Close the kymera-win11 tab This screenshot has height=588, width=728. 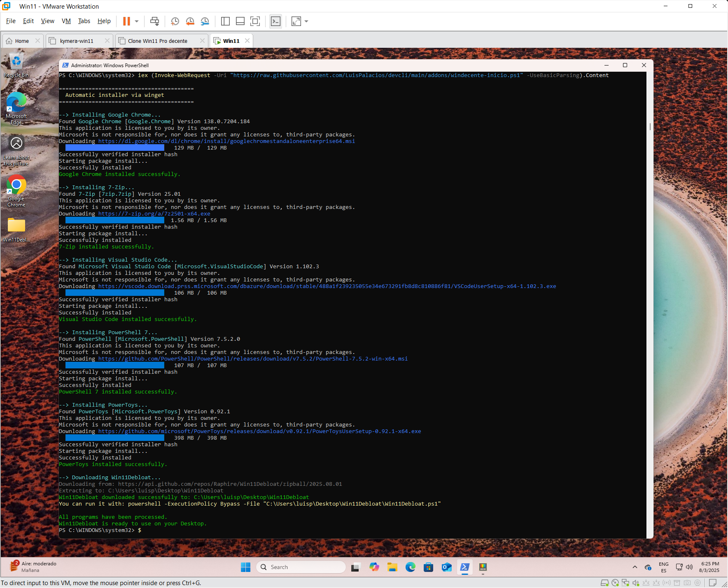point(107,41)
